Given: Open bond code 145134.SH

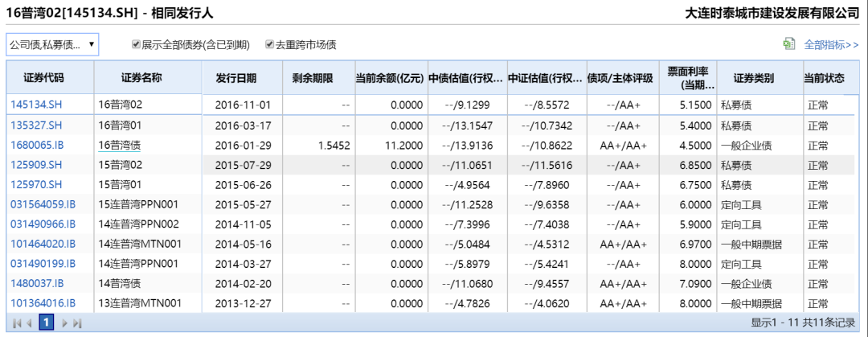Looking at the screenshot, I should click(x=35, y=105).
